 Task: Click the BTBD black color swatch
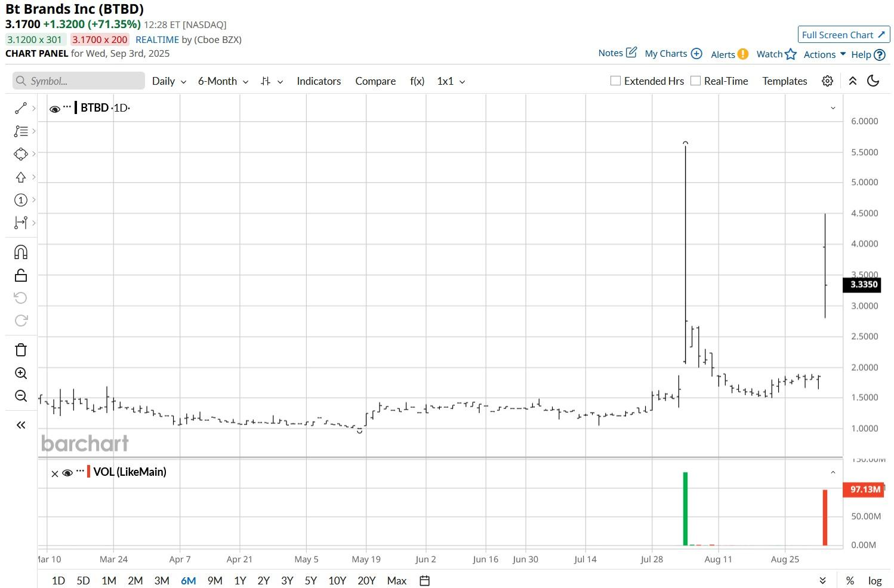click(76, 108)
